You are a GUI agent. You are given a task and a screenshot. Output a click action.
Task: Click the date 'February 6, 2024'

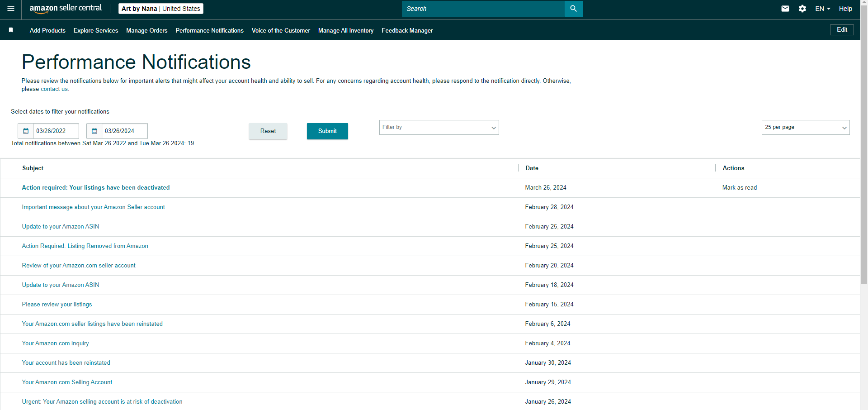548,324
